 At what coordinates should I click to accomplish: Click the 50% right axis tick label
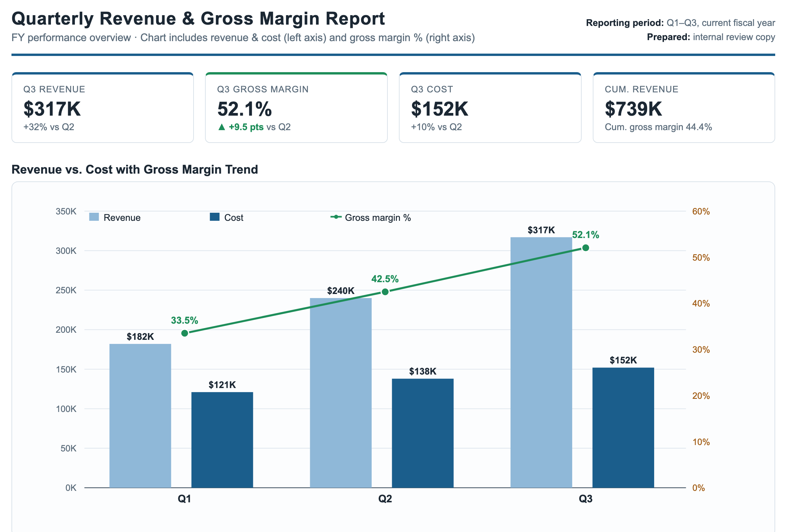tap(701, 257)
